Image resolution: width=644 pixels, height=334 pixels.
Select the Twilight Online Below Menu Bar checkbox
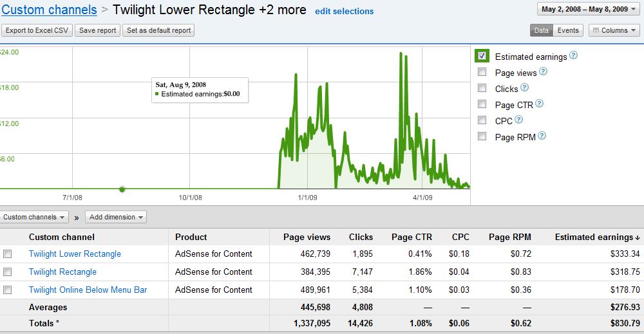pyautogui.click(x=7, y=290)
